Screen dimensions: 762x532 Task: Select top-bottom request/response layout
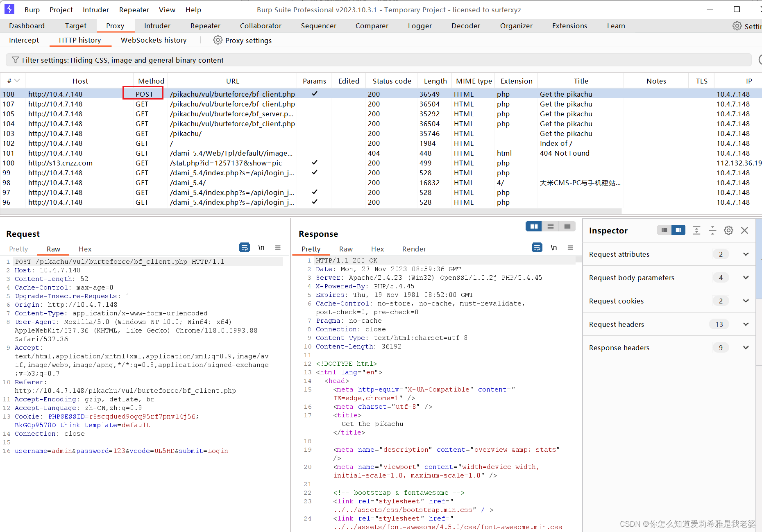551,226
